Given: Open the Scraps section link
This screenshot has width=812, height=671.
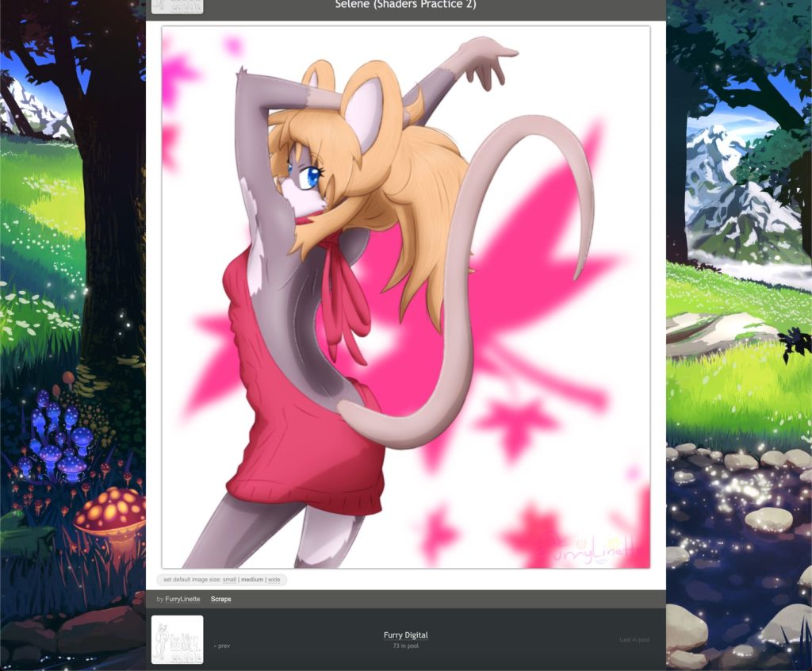Looking at the screenshot, I should tap(220, 599).
